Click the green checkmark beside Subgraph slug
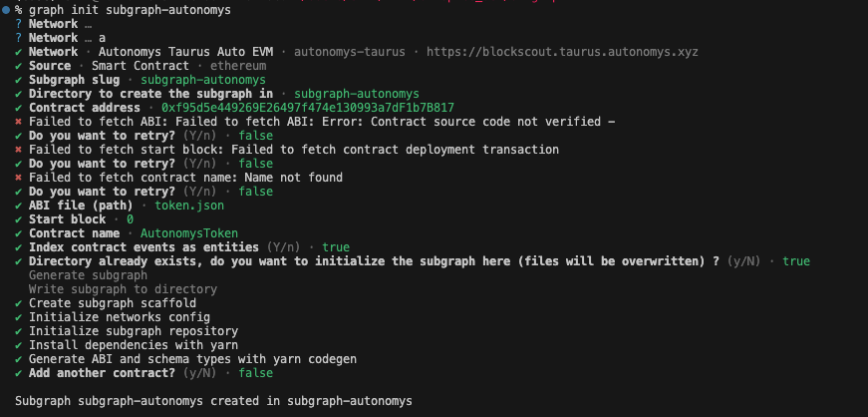868x417 pixels. pyautogui.click(x=19, y=80)
